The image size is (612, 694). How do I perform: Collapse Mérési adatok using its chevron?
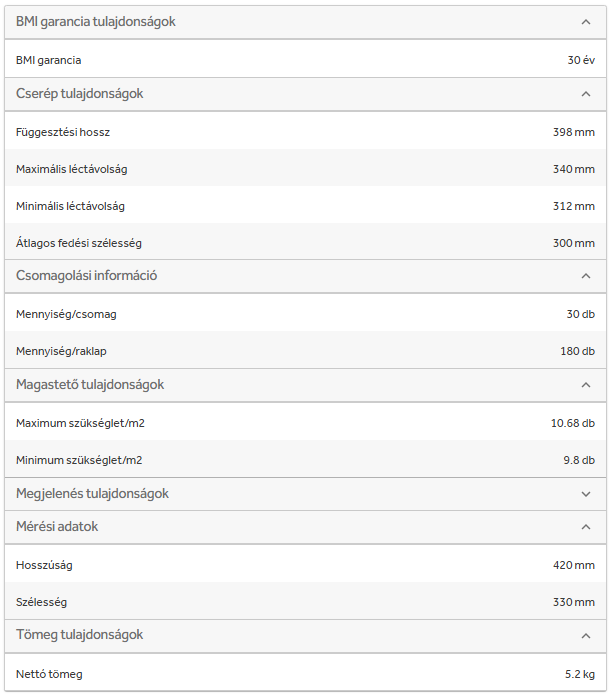(586, 527)
